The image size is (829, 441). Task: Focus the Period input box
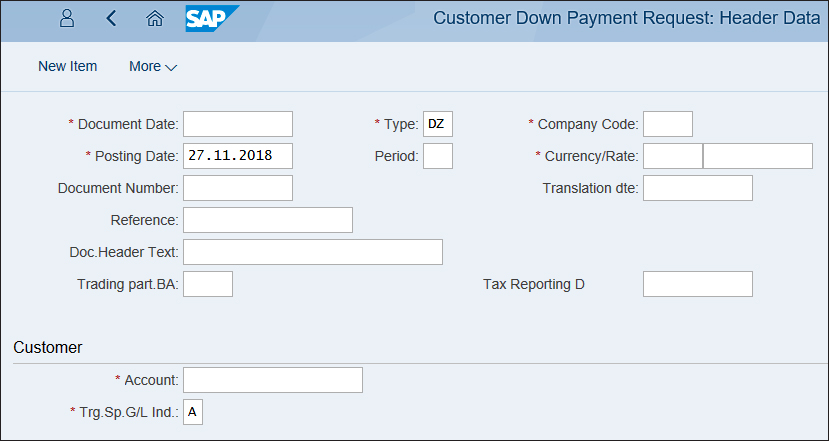(x=438, y=156)
